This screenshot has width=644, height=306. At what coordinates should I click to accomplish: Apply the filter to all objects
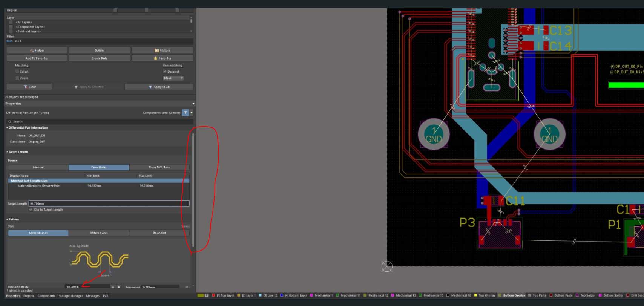coord(159,87)
